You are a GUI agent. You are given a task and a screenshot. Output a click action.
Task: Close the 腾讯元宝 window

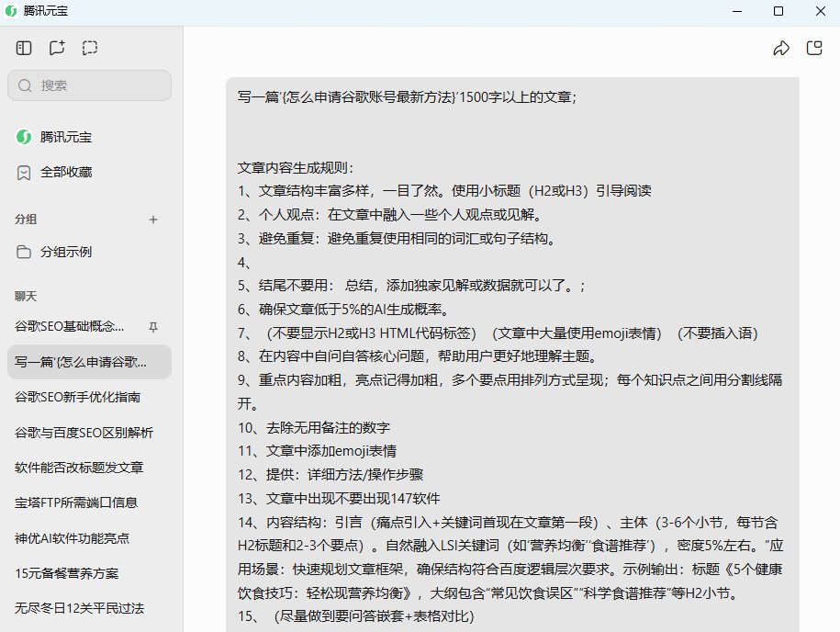[x=820, y=11]
